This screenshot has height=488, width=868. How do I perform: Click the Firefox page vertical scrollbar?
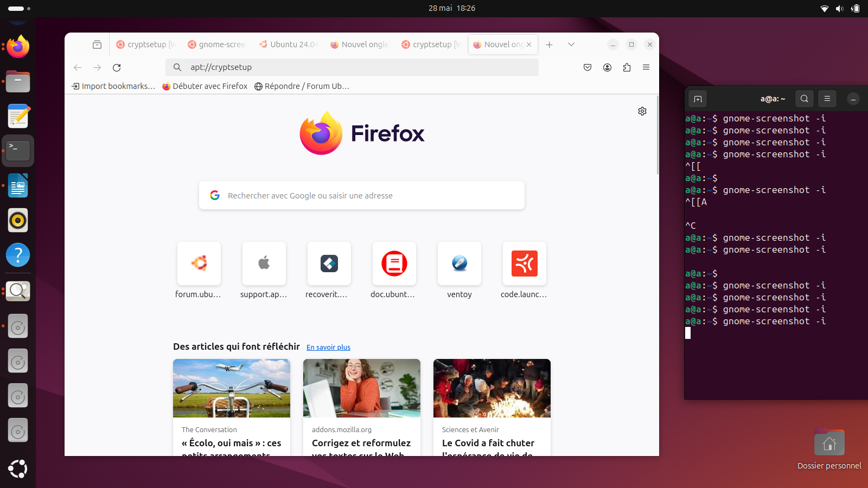pos(658,136)
